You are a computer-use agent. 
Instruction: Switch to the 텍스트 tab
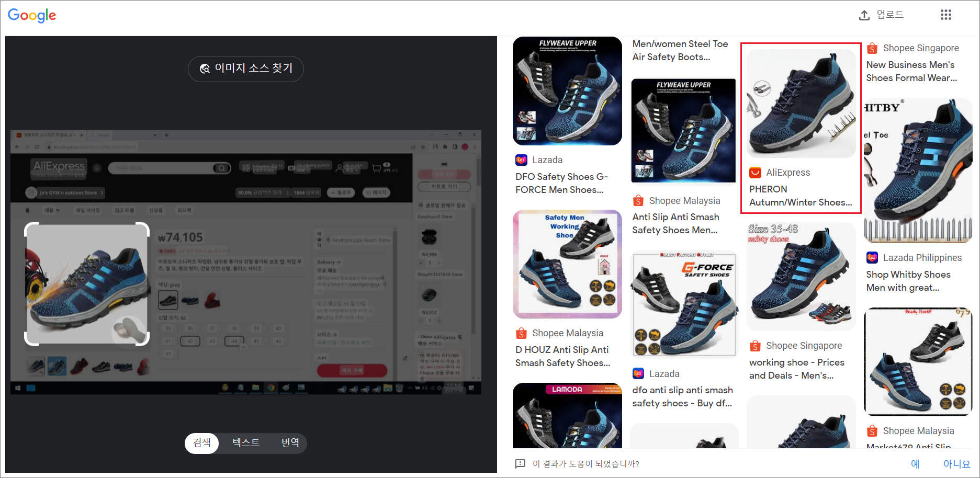click(246, 443)
